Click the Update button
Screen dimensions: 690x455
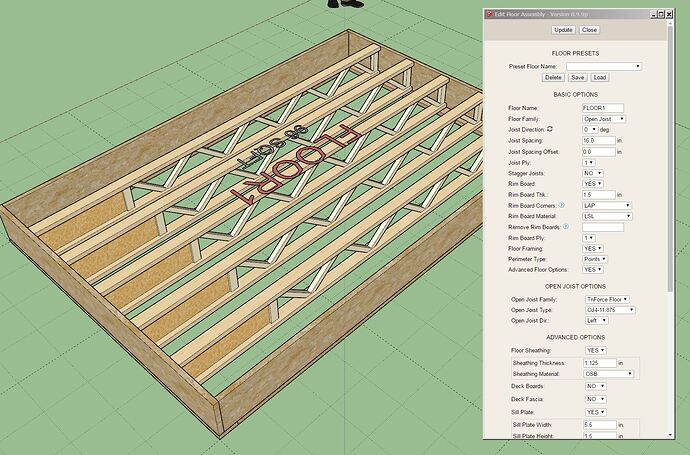[x=563, y=30]
